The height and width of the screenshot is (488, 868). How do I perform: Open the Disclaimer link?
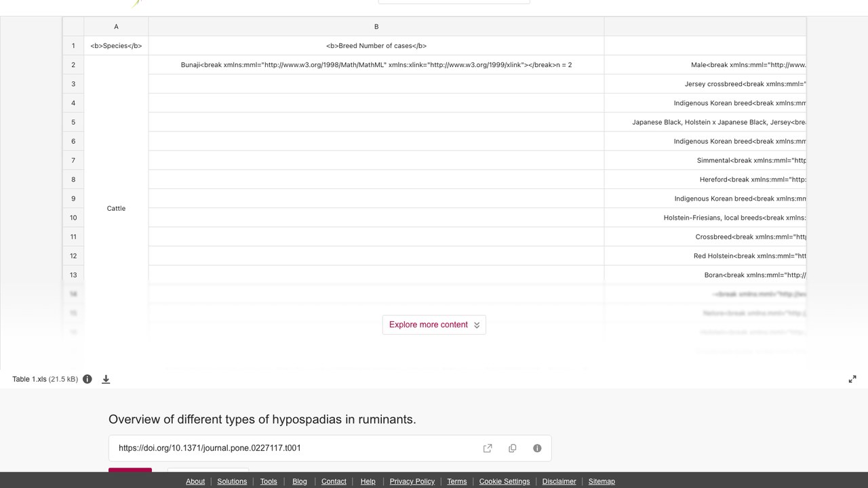(559, 481)
